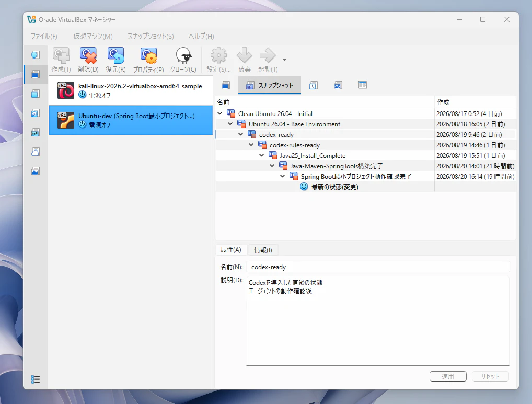This screenshot has width=532, height=404.
Task: Click the 作成 column header
Action: click(476, 102)
